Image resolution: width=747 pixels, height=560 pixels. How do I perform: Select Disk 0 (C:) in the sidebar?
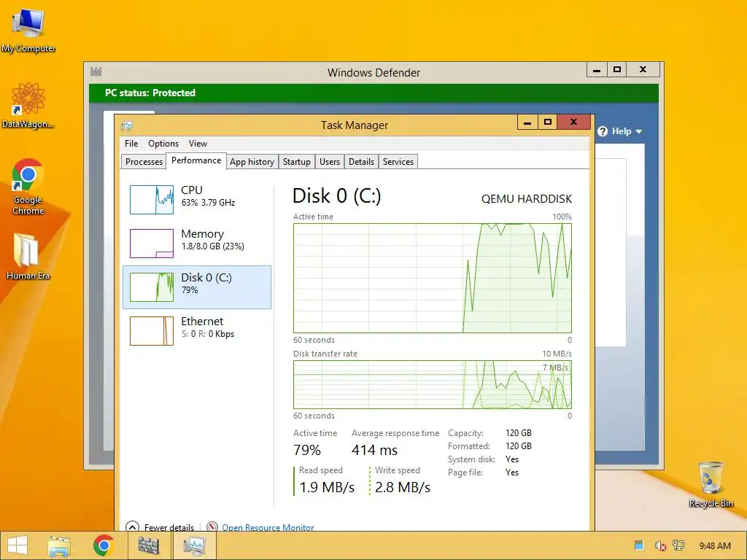point(197,287)
